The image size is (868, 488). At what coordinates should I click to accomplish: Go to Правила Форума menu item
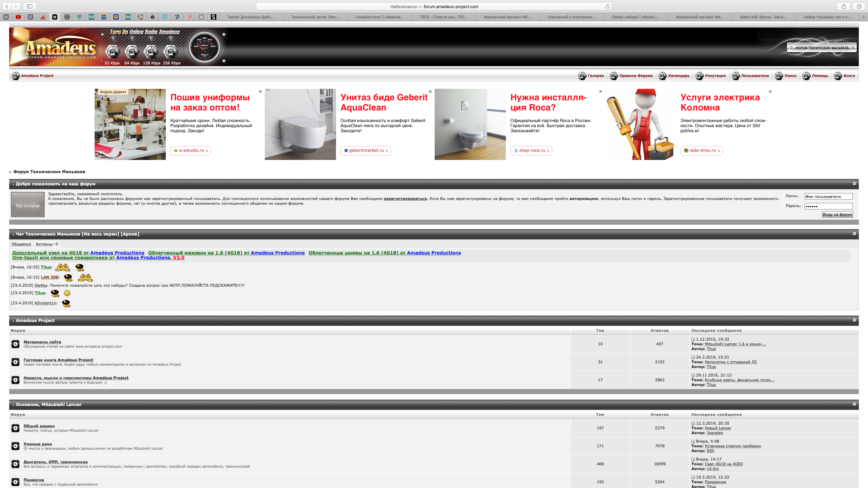pyautogui.click(x=636, y=76)
